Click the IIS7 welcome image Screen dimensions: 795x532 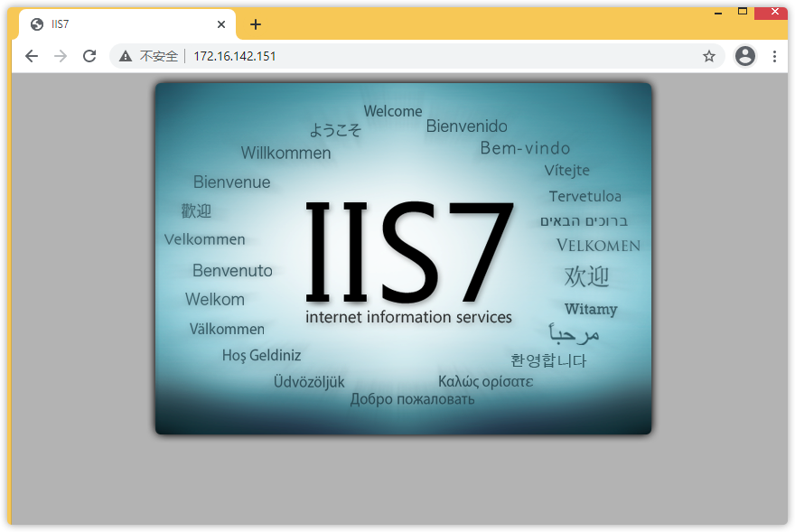coord(403,258)
